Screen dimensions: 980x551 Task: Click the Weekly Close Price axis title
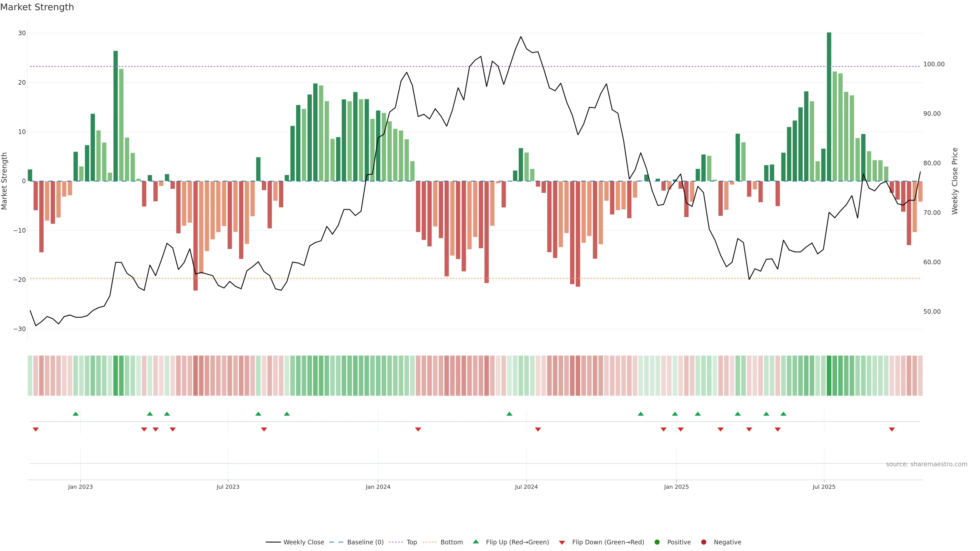pos(955,181)
